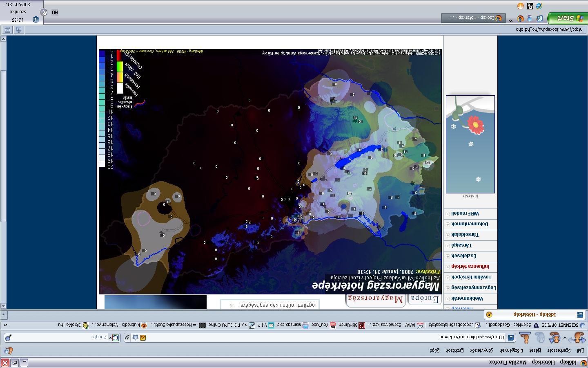Click the Firefox activity throbber icon

pyautogui.click(x=8, y=350)
